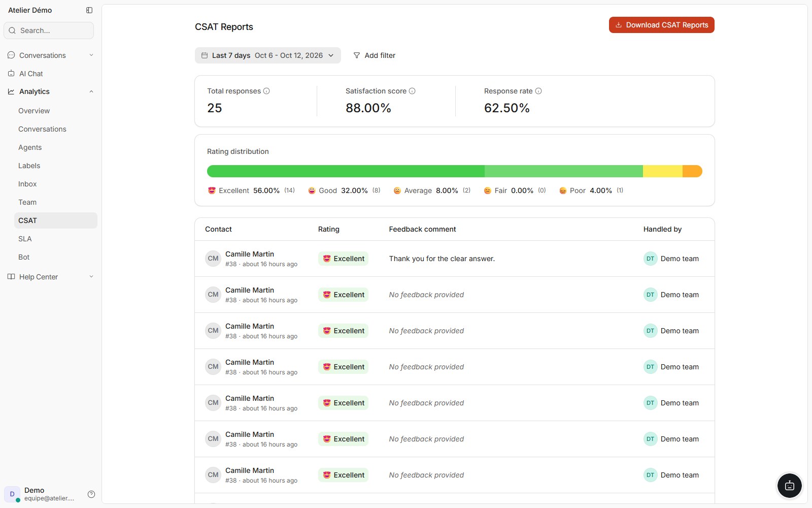Click the calendar icon in date picker

(x=205, y=55)
